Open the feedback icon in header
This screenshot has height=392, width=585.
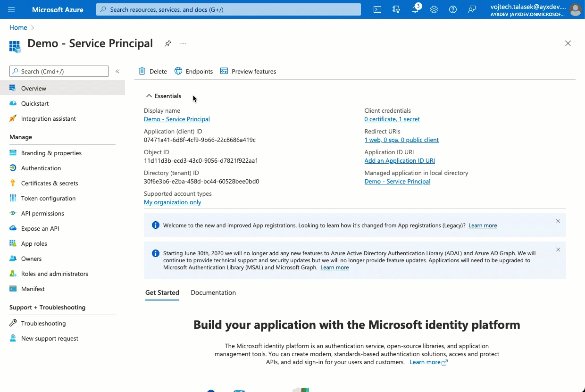click(472, 9)
